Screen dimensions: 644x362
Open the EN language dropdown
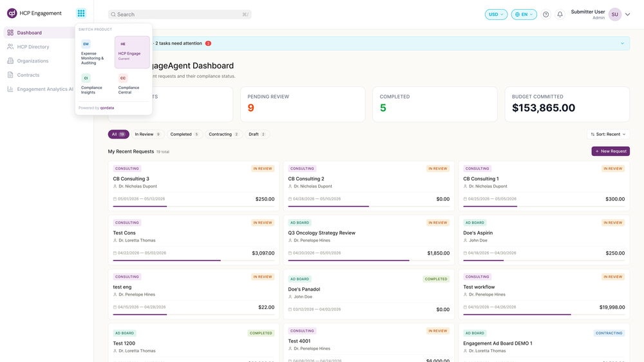click(x=524, y=14)
